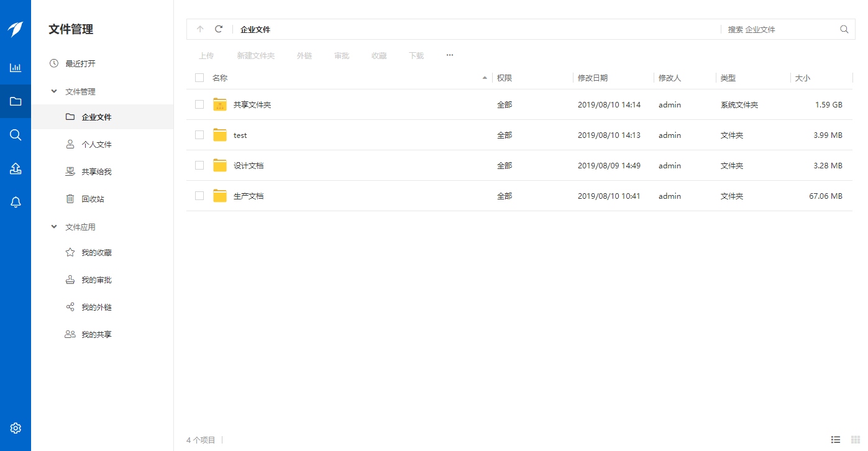Screen dimensions: 868x451
Task: Open 个人文件 in the sidebar
Action: click(96, 144)
